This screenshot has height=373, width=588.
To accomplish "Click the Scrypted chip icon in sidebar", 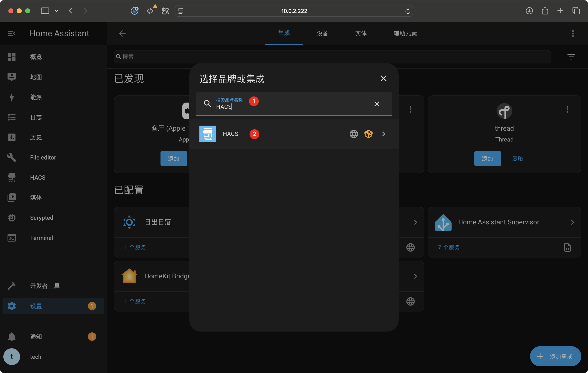I will click(x=12, y=218).
